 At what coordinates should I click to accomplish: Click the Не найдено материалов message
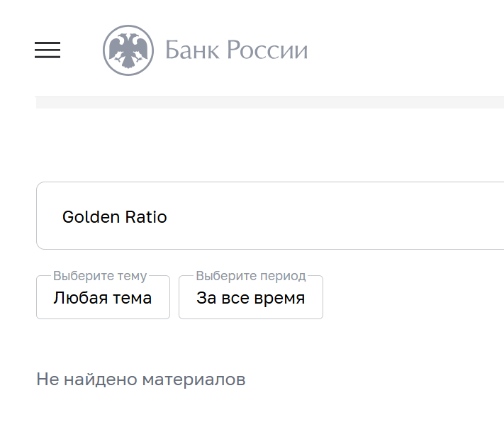click(140, 380)
